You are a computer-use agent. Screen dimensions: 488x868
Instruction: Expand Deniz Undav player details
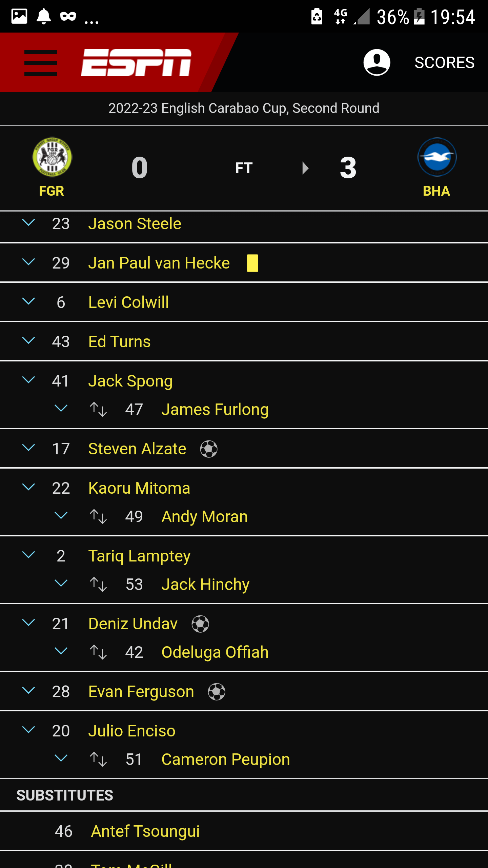28,623
